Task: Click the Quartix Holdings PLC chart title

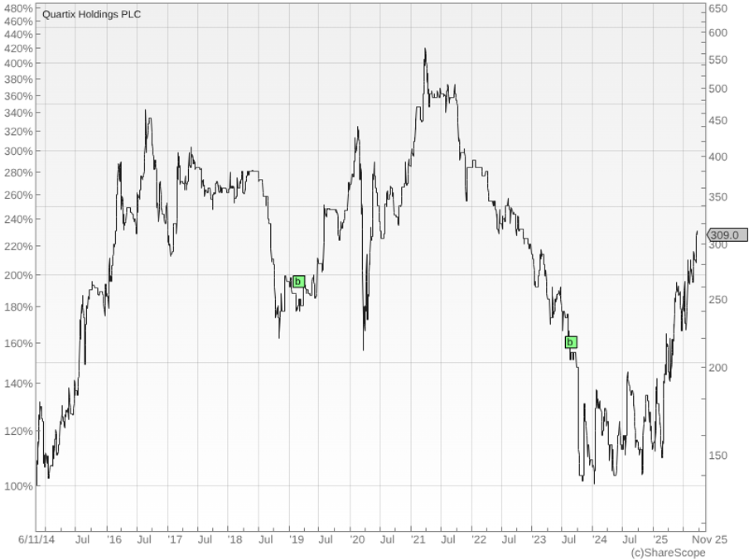Action: (91, 14)
